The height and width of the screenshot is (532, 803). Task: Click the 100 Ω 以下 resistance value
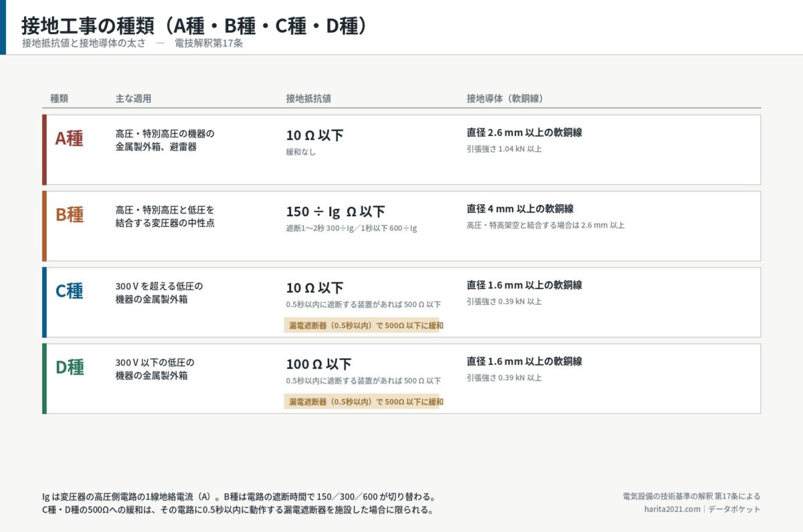click(319, 364)
